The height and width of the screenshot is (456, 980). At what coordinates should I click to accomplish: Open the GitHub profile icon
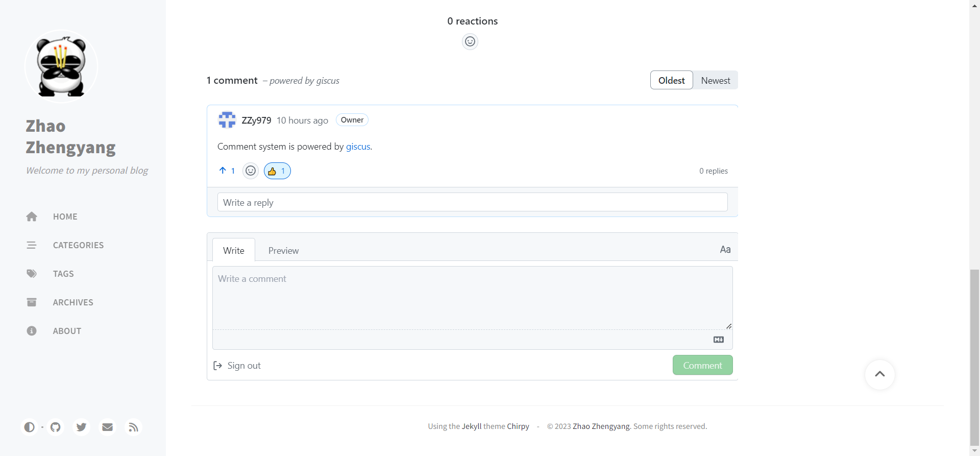(56, 427)
